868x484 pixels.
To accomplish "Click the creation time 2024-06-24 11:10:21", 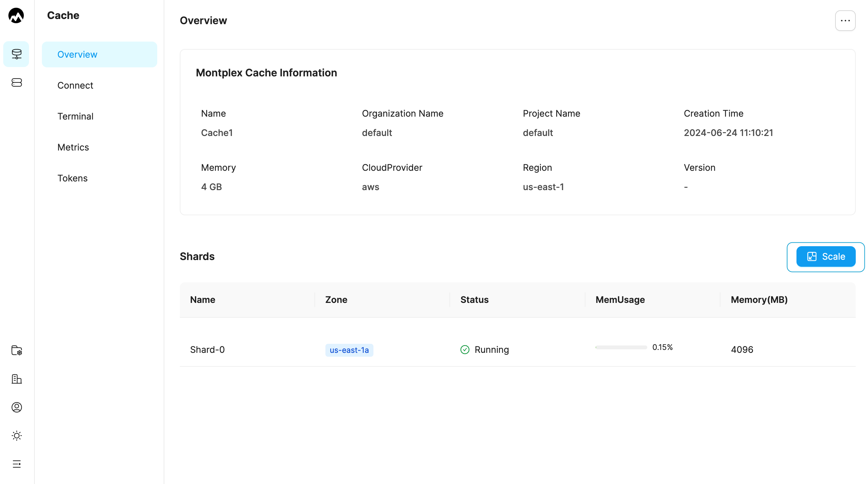I will coord(728,132).
